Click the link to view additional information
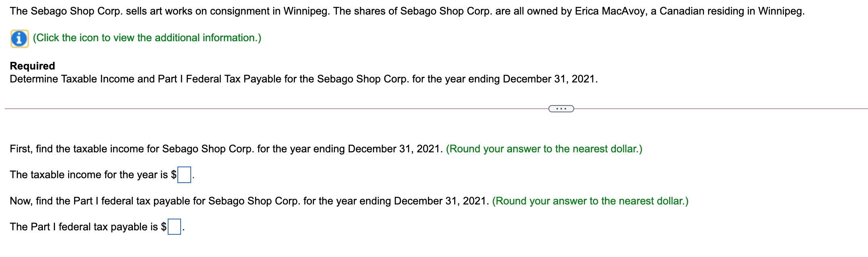868x257 pixels. 147,38
